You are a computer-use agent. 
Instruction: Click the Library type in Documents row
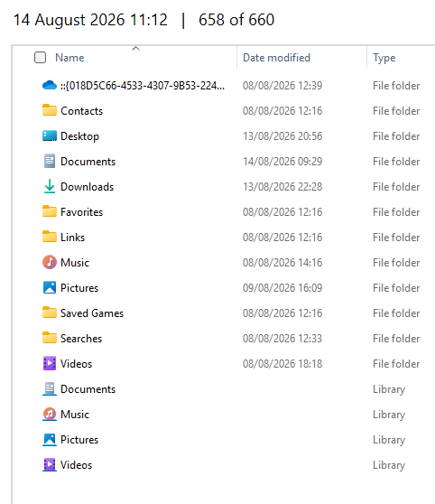click(389, 389)
